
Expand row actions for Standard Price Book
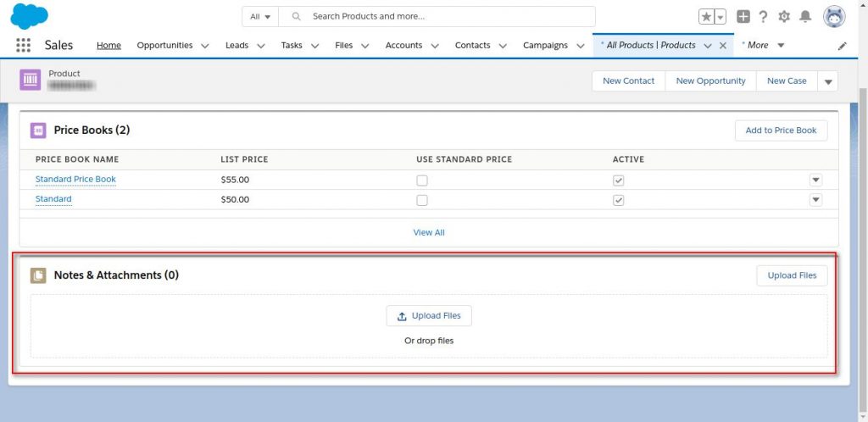[815, 180]
